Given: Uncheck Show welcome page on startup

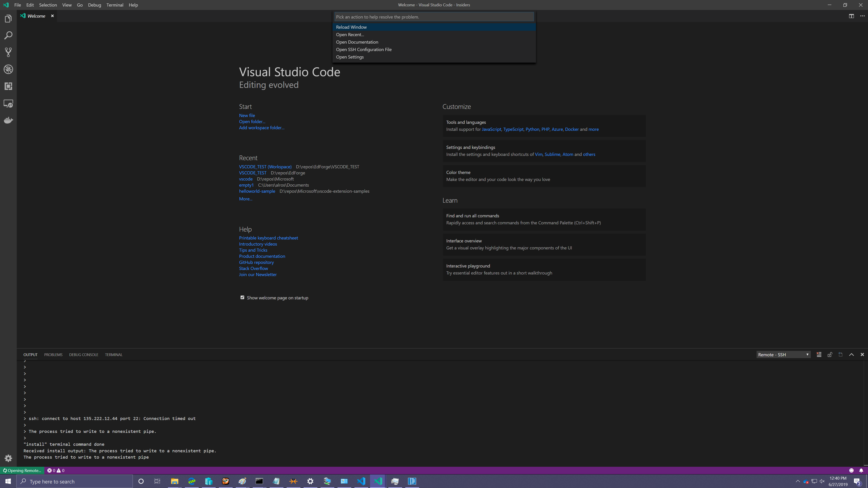Looking at the screenshot, I should click(242, 297).
